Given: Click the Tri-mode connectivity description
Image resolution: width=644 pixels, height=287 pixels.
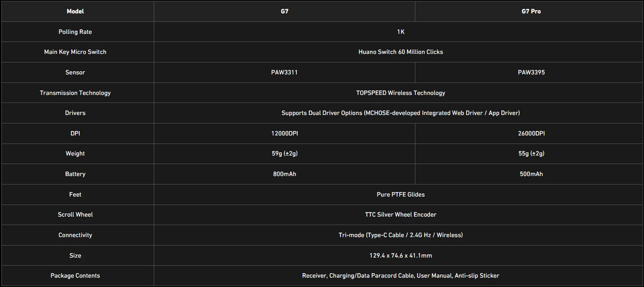Looking at the screenshot, I should point(400,235).
